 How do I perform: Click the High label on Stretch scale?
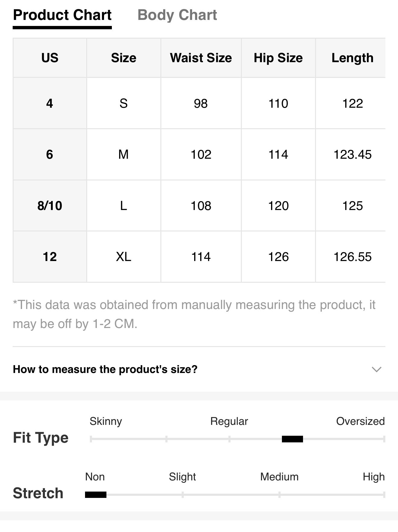pos(374,477)
